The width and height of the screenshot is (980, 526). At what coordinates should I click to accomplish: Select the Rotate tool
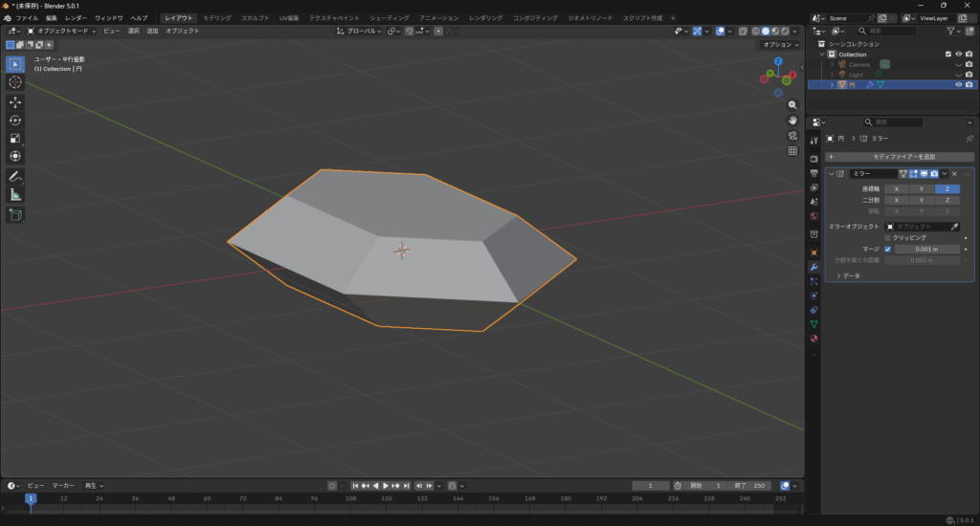pos(15,120)
